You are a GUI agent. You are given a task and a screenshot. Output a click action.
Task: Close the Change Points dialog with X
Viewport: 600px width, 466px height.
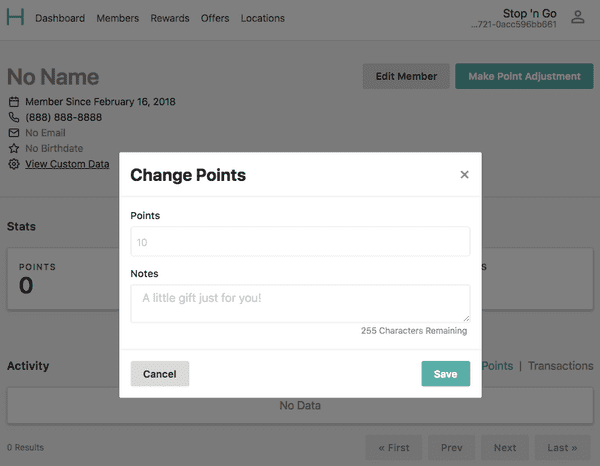(464, 174)
